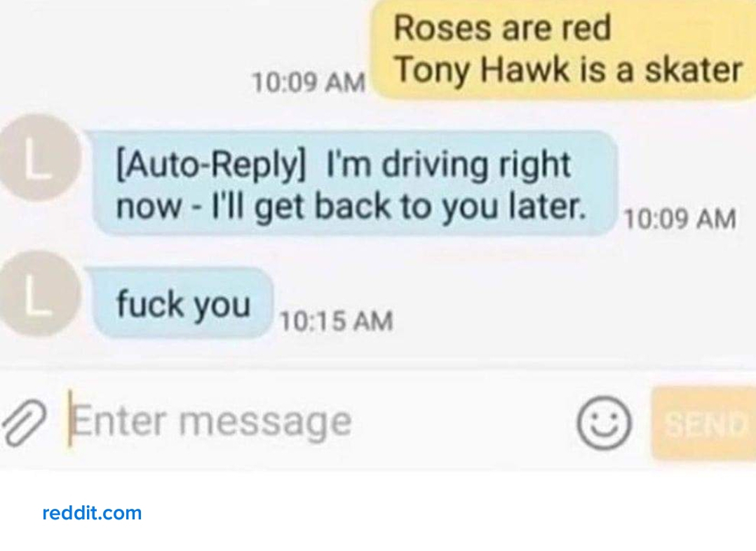This screenshot has width=756, height=551.
Task: Tap the short blue bubble sent at 10:15 AM
Action: [183, 303]
